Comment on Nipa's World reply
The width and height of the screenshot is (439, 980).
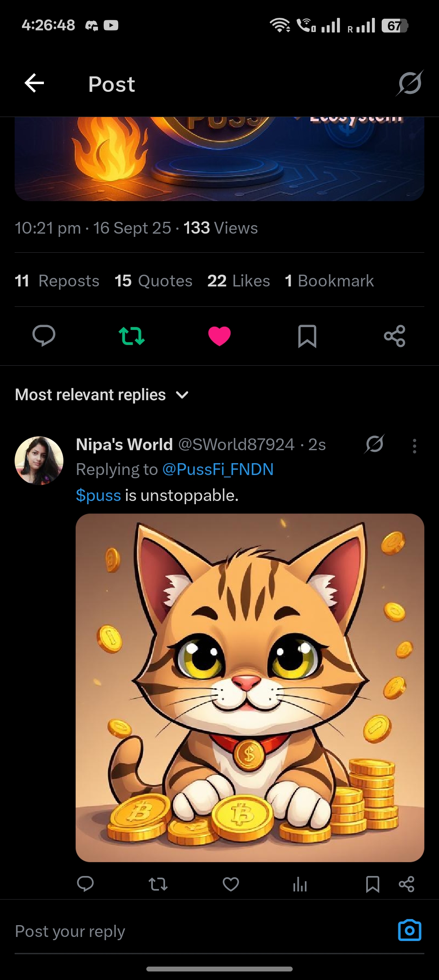pyautogui.click(x=85, y=884)
